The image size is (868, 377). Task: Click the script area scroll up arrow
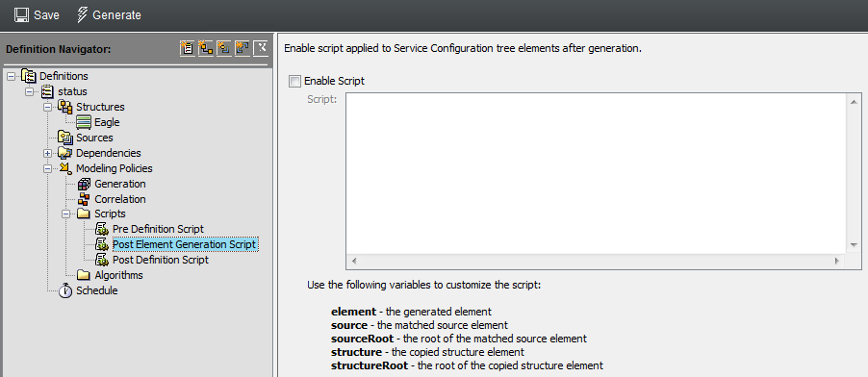[x=853, y=101]
